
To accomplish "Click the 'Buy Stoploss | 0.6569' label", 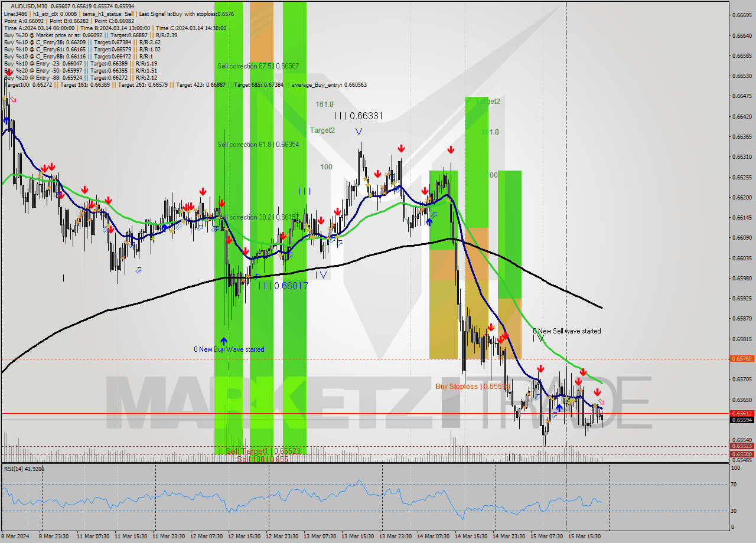I will pos(472,387).
